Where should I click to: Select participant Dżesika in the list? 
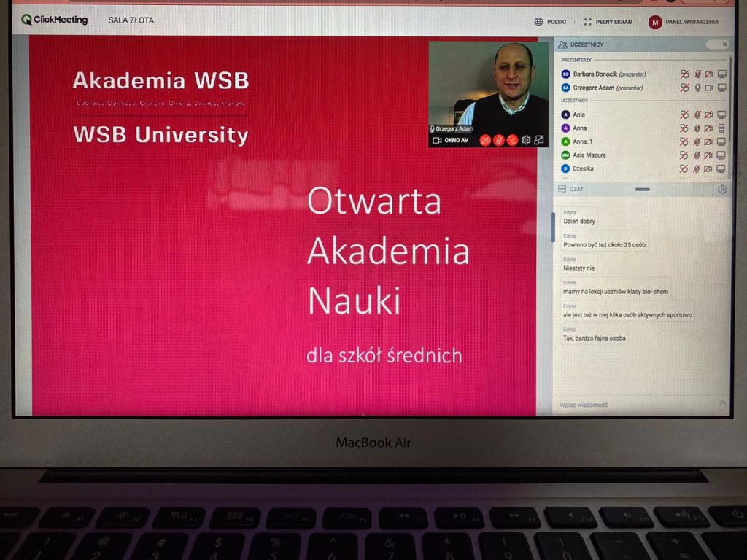point(583,168)
